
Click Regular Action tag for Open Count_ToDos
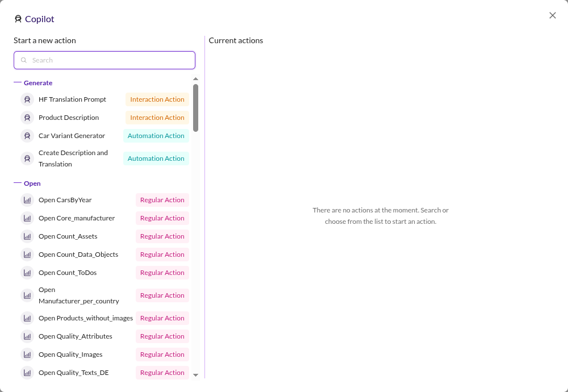[162, 273]
